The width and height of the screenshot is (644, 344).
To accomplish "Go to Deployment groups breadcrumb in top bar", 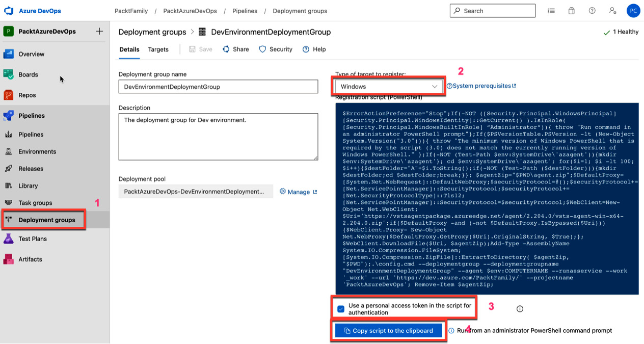I will coord(300,11).
